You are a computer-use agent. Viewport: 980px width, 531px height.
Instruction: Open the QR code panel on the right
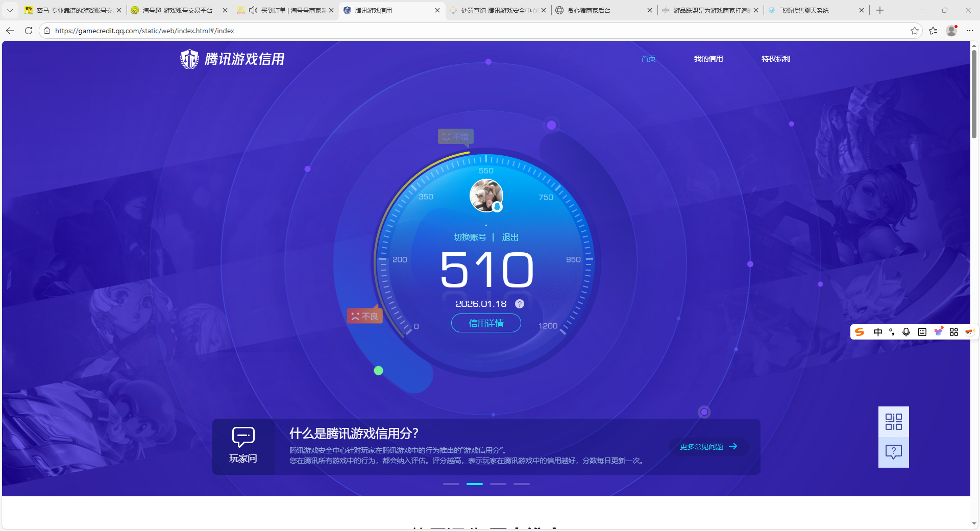point(893,422)
